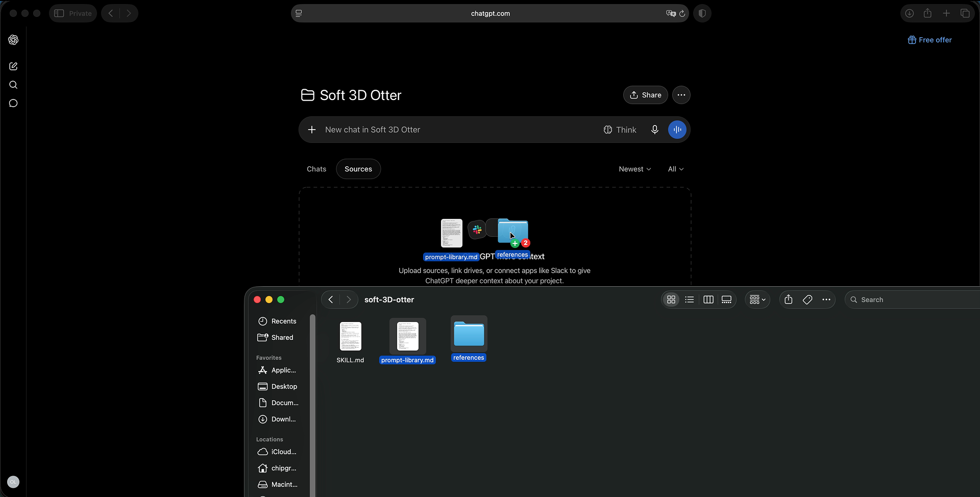Click the page menu icon in address bar
Screen dimensions: 980x497
299,13
